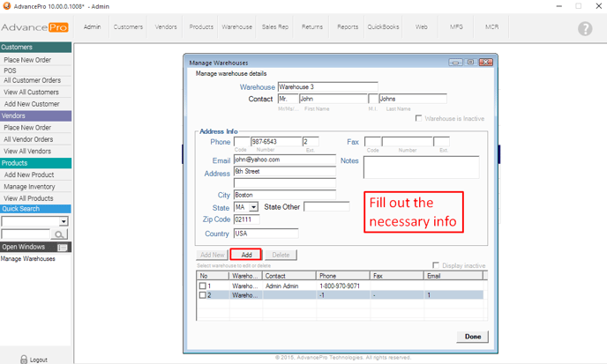The image size is (607, 364).
Task: Click the Logout padlock icon
Action: point(24,360)
